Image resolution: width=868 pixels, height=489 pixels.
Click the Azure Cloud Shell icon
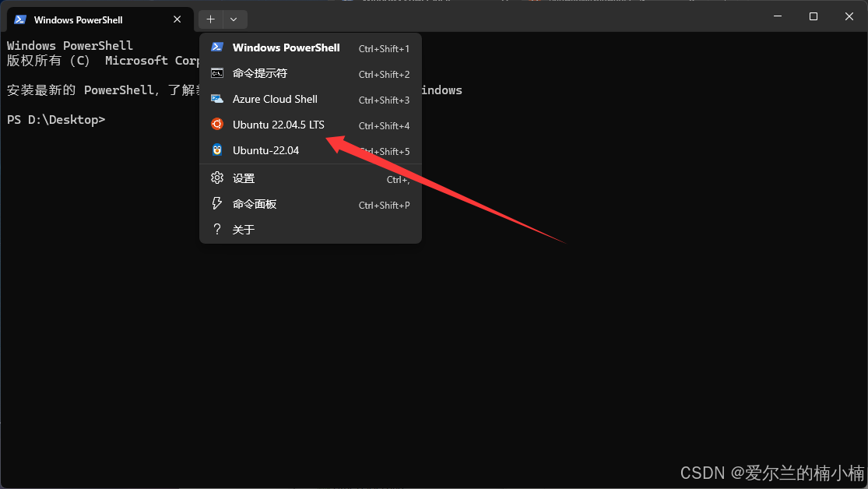[217, 99]
